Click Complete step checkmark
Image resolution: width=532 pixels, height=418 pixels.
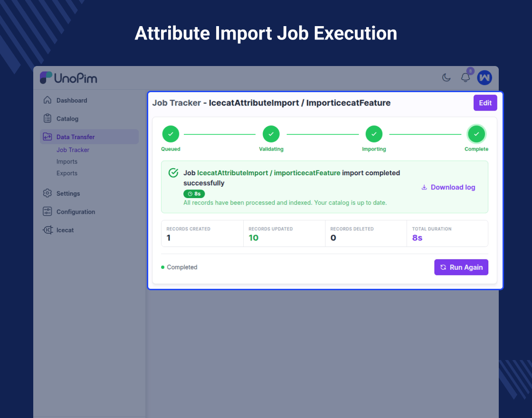coord(476,134)
